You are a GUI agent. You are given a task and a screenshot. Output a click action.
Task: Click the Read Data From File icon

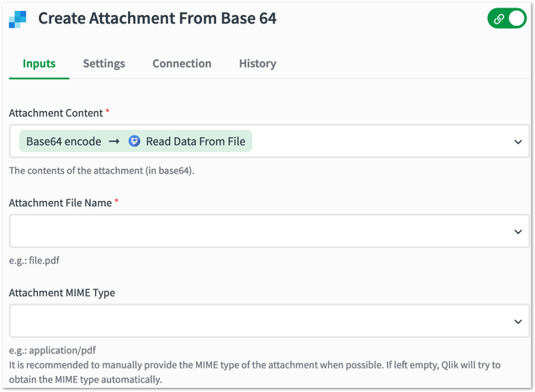pyautogui.click(x=135, y=141)
